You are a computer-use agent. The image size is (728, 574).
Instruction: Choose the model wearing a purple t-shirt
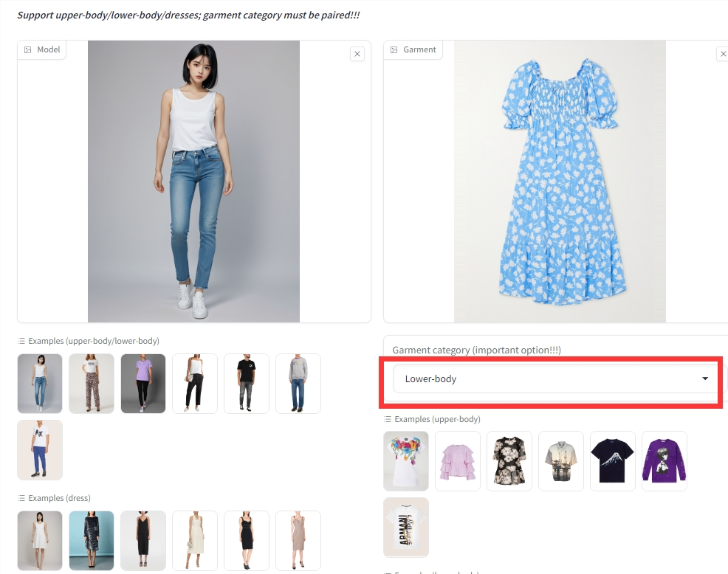point(143,384)
